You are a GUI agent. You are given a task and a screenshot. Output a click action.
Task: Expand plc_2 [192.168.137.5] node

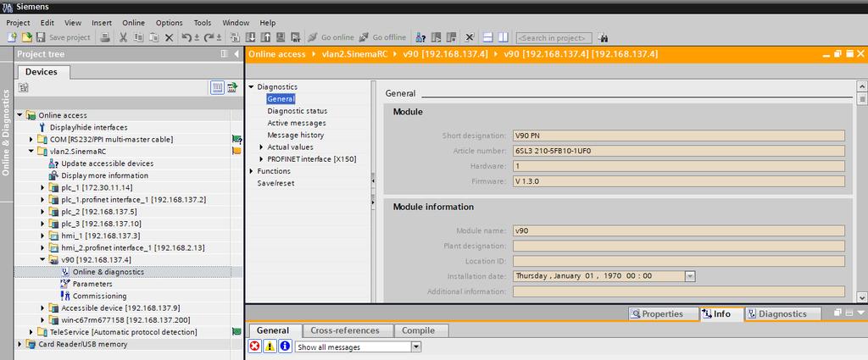click(x=43, y=211)
